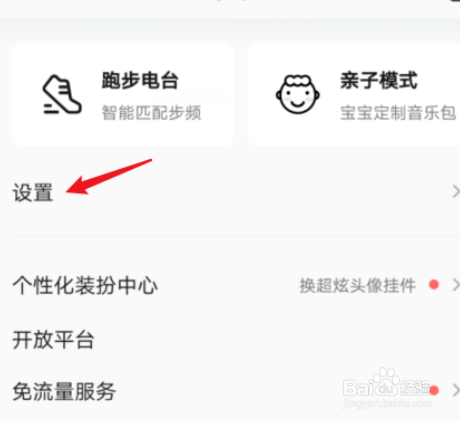The image size is (460, 421).
Task: Tap 智能匹配步频 subtitle text
Action: (x=151, y=113)
